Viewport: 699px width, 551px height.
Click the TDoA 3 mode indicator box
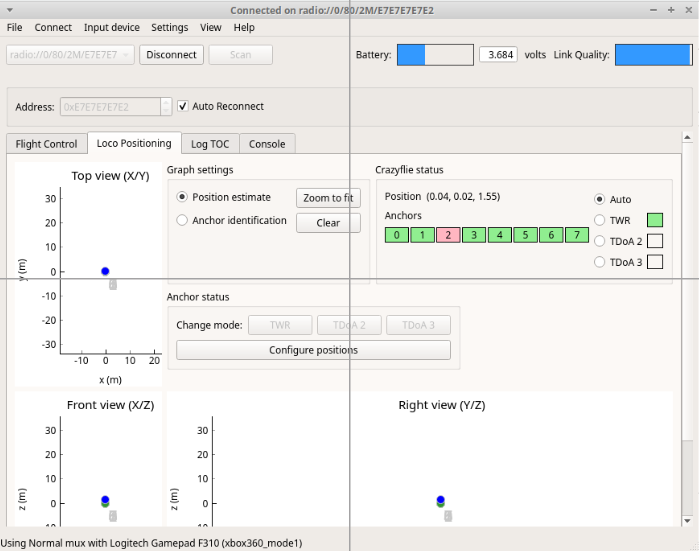click(655, 262)
